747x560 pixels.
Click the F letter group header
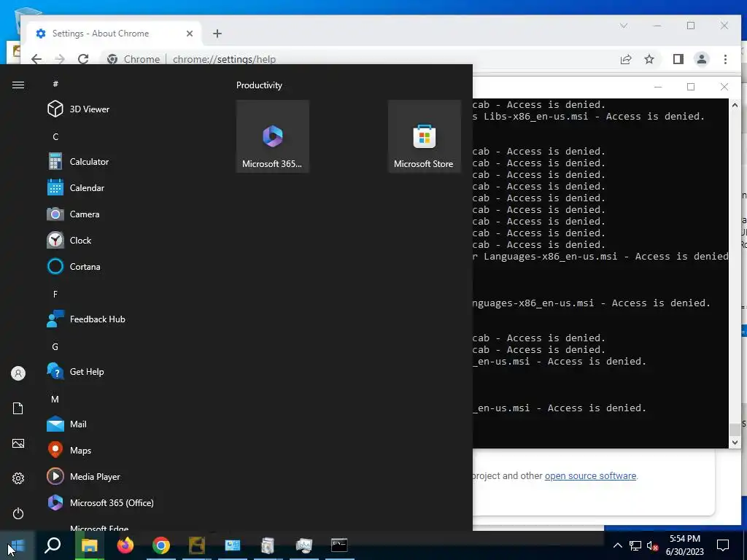tap(55, 295)
